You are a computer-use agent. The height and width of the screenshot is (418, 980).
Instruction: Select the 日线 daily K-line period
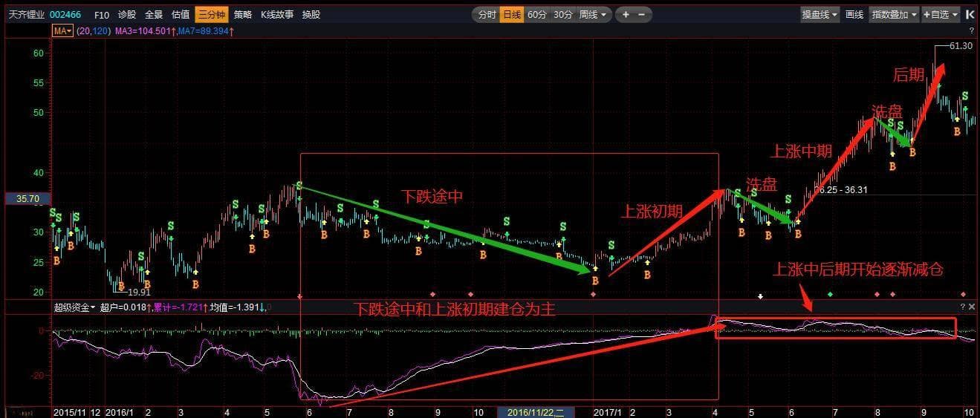(x=511, y=14)
